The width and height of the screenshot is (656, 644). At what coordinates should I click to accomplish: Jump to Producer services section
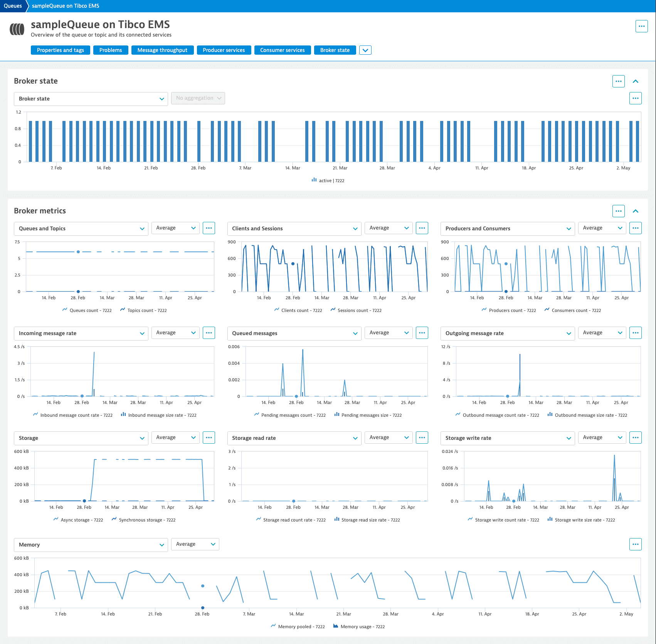224,50
